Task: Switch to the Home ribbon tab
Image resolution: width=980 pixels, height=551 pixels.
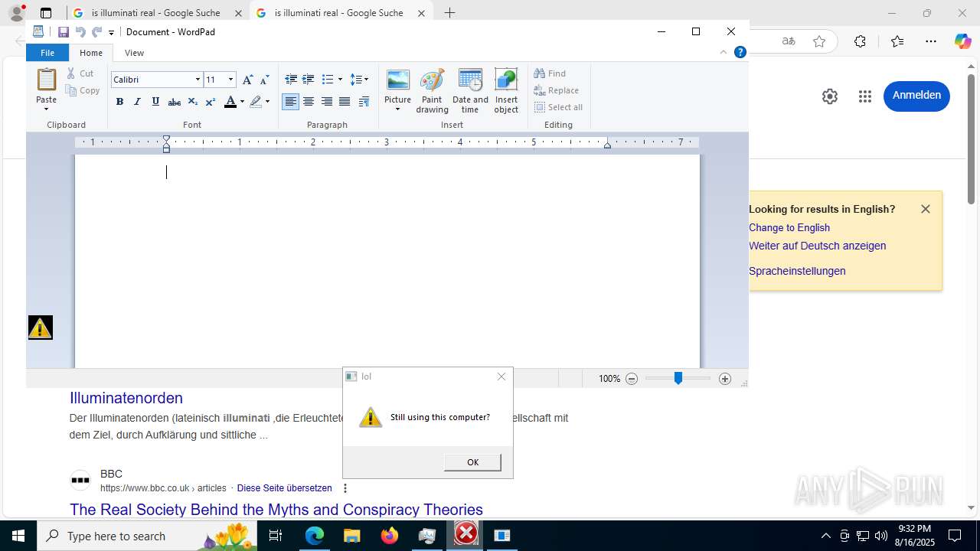Action: pyautogui.click(x=90, y=53)
